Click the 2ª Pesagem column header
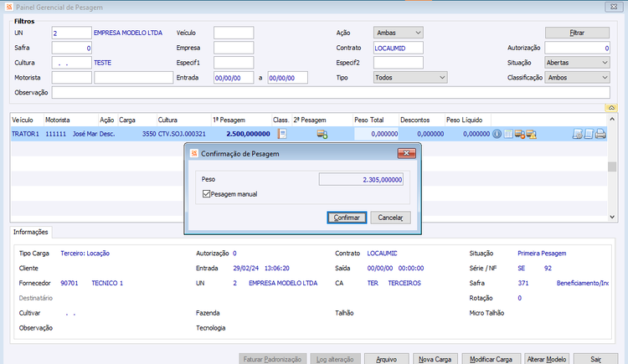The image size is (628, 364). pyautogui.click(x=322, y=120)
